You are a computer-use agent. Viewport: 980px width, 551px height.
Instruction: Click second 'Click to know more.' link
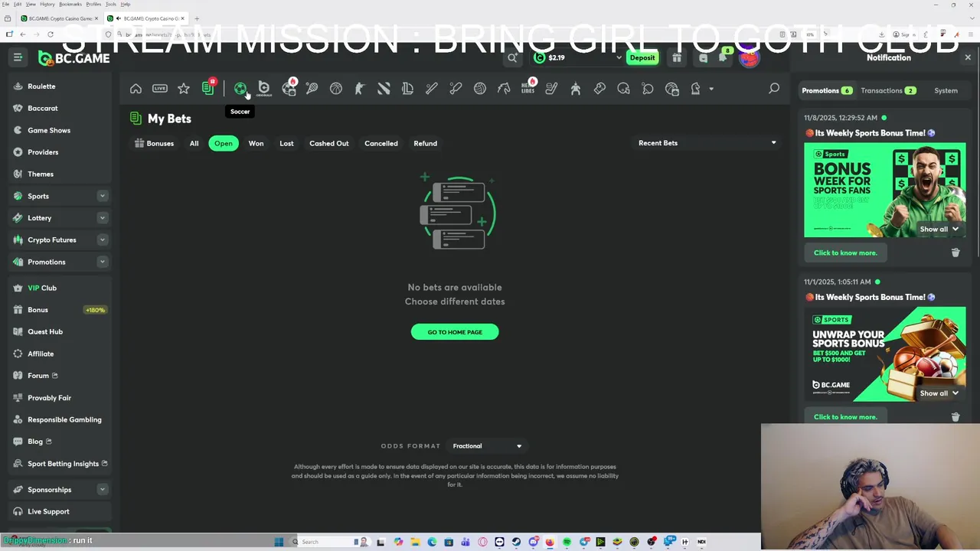point(845,417)
